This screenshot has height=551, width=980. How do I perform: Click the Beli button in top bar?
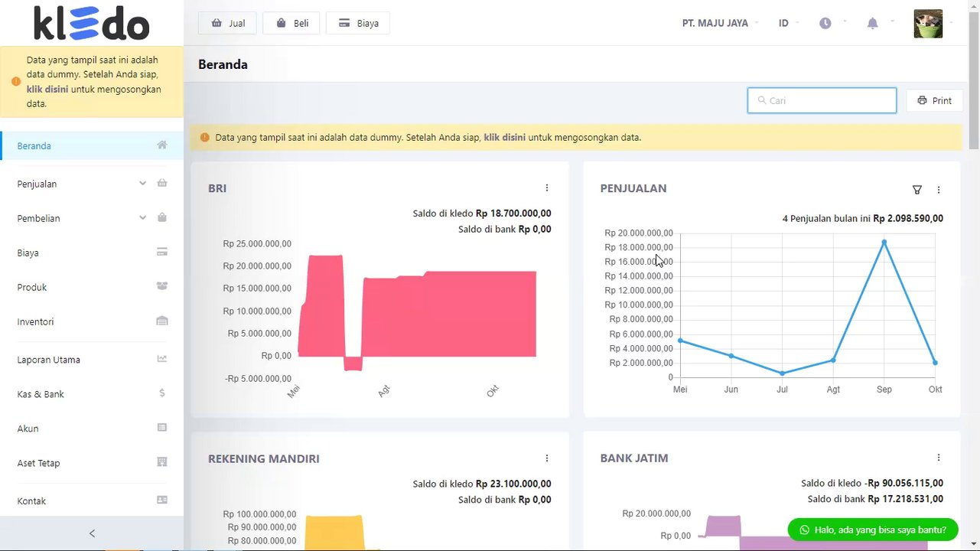coord(291,23)
